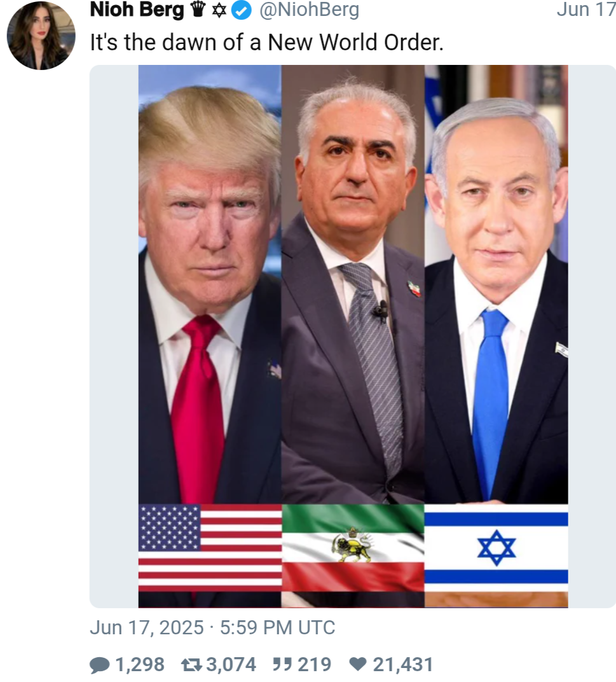Click the quote marks icon
The image size is (616, 682).
[282, 664]
